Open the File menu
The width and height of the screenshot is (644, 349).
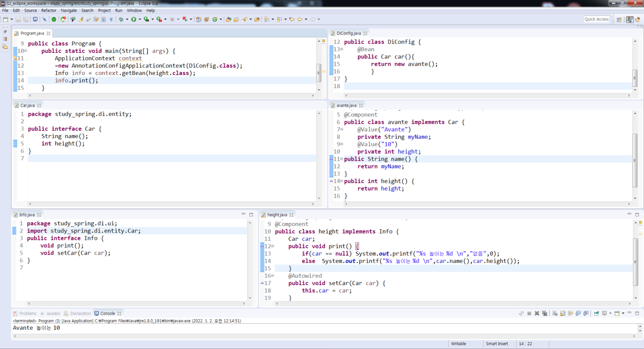[5, 10]
